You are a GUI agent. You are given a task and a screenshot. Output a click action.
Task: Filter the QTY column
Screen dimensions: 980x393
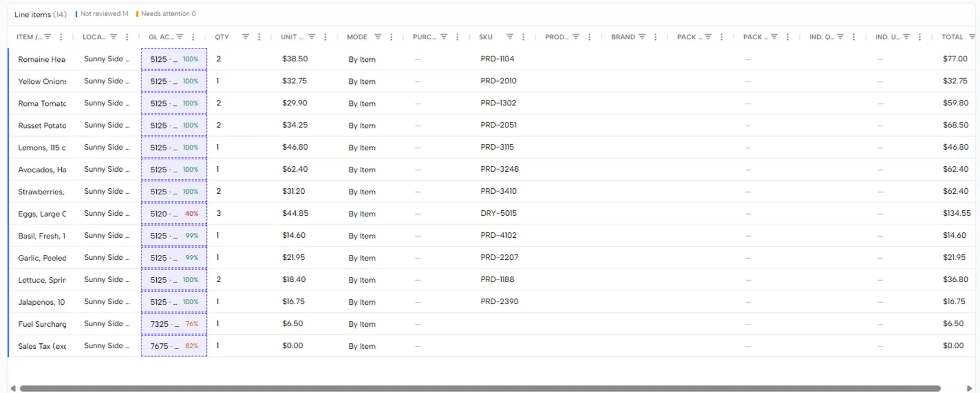coord(246,37)
